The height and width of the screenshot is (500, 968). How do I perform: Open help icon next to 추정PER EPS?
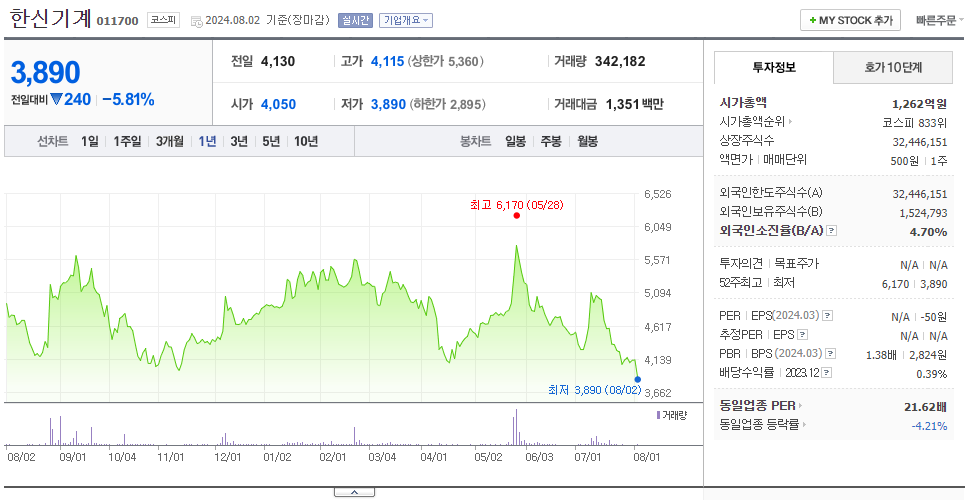pyautogui.click(x=802, y=335)
